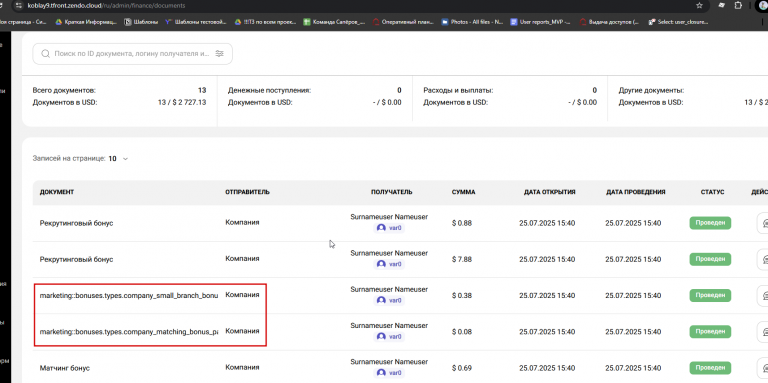Sort by СУММА column header
The image size is (768, 383).
[463, 192]
